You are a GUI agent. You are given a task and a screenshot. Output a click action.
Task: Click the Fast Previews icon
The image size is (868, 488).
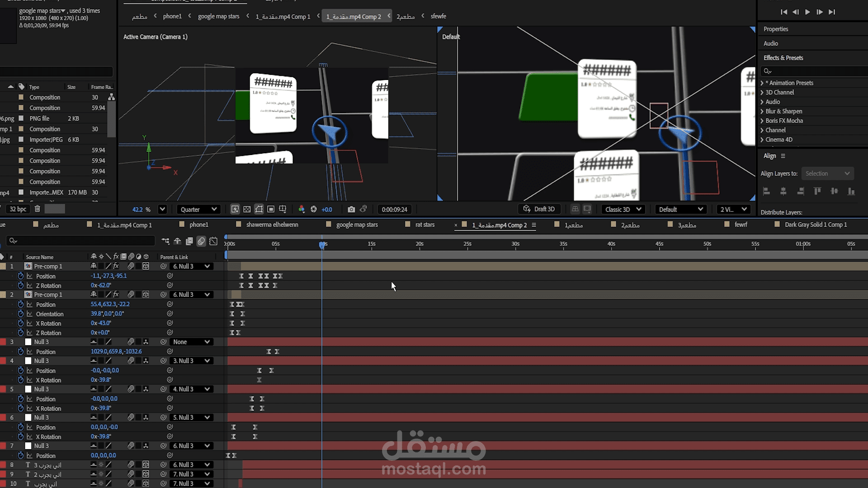(235, 209)
